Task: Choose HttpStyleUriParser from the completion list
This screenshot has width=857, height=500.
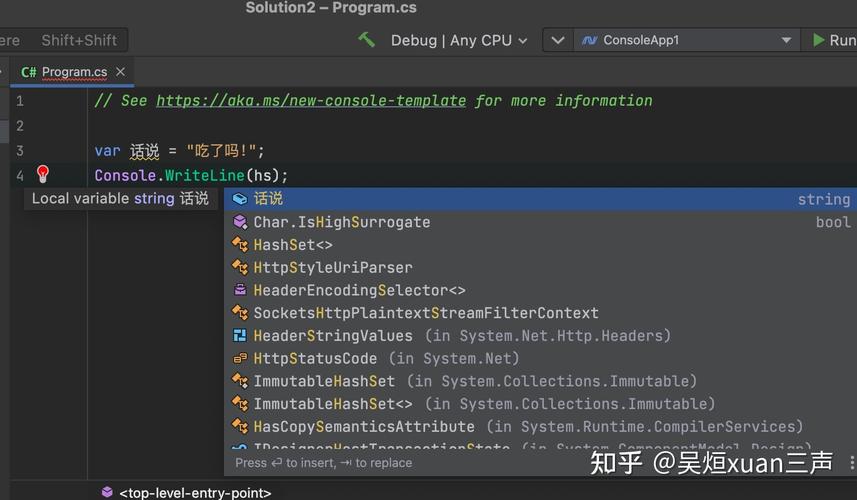Action: tap(540, 267)
